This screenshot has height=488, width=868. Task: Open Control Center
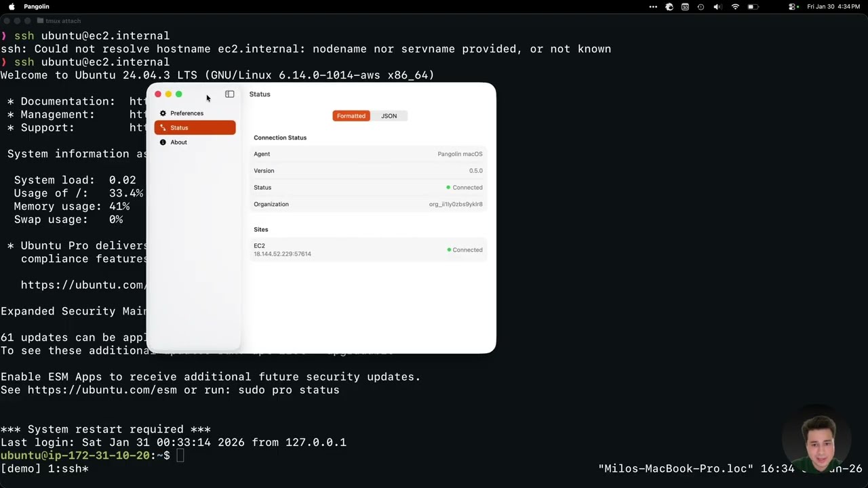(x=792, y=7)
